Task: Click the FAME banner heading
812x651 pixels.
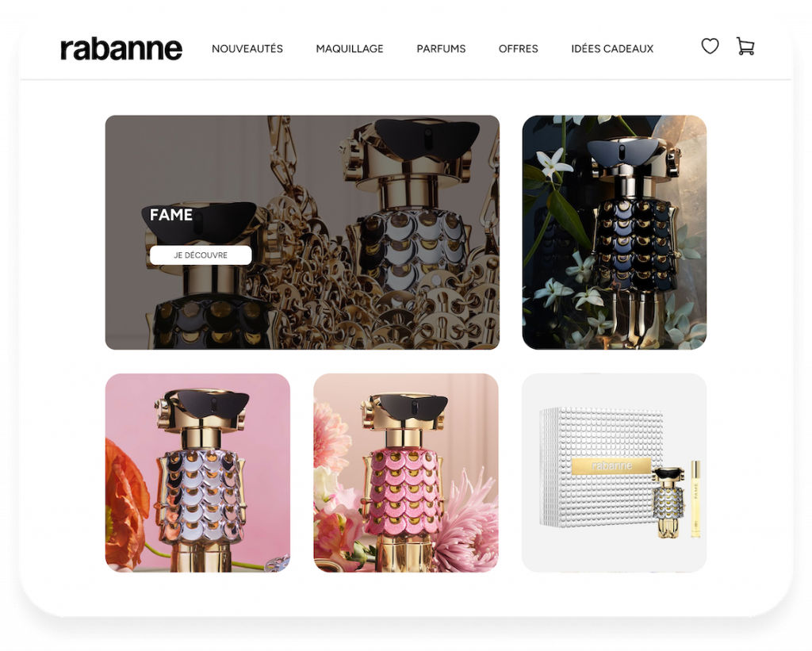Action: (x=171, y=215)
